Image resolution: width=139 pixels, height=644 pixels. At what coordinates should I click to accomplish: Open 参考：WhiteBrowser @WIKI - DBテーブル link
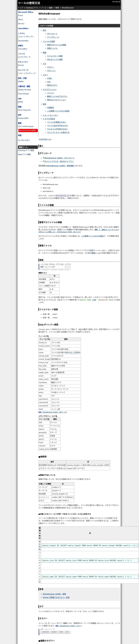[x=53, y=412]
